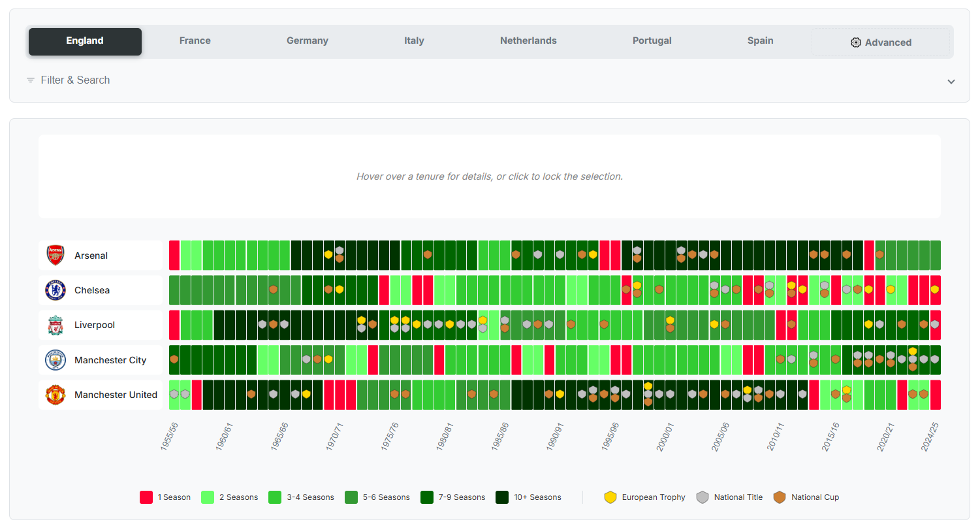Viewport: 980px width, 528px height.
Task: Switch to the Germany tab
Action: [x=308, y=41]
